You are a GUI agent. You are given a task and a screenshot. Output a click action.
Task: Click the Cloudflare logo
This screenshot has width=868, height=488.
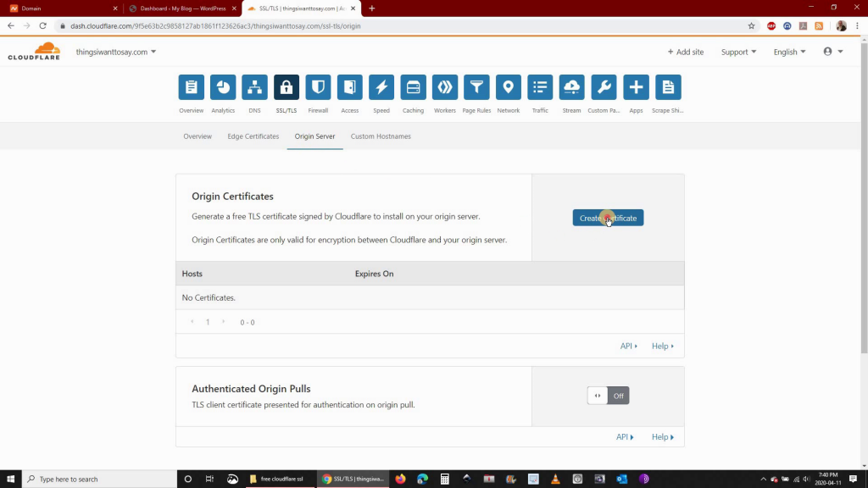34,51
